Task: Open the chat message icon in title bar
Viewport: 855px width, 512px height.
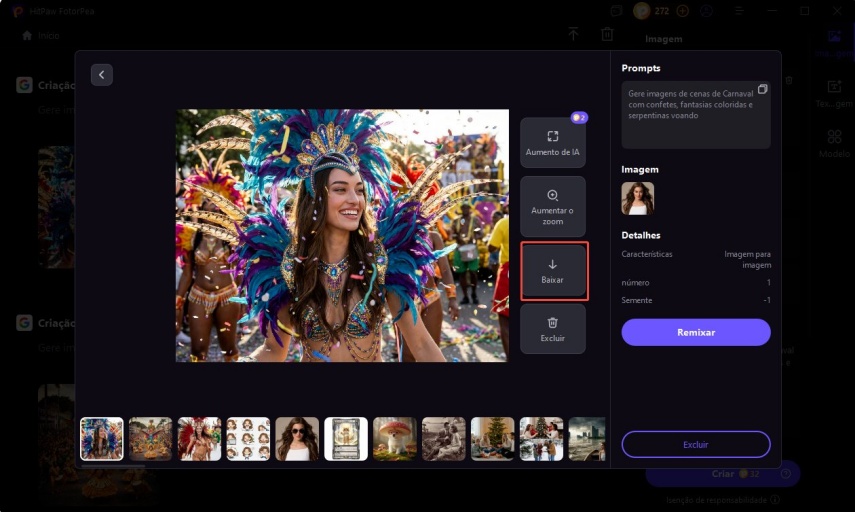Action: coord(616,11)
